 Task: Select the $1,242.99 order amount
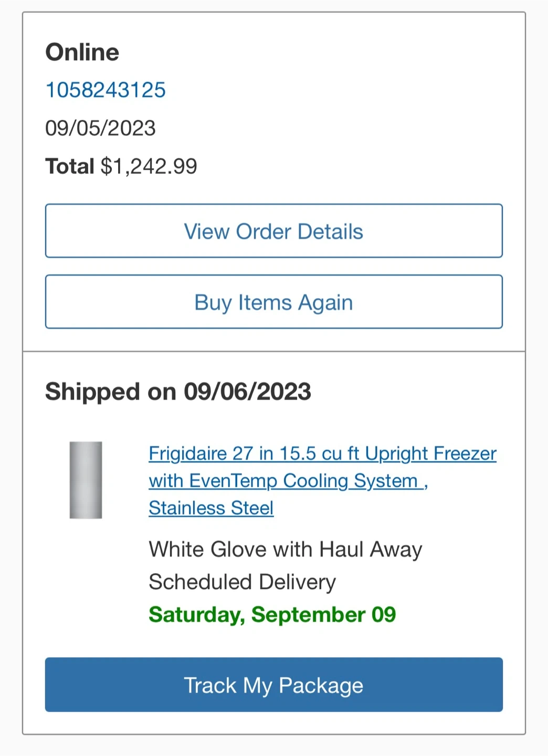[x=149, y=166]
